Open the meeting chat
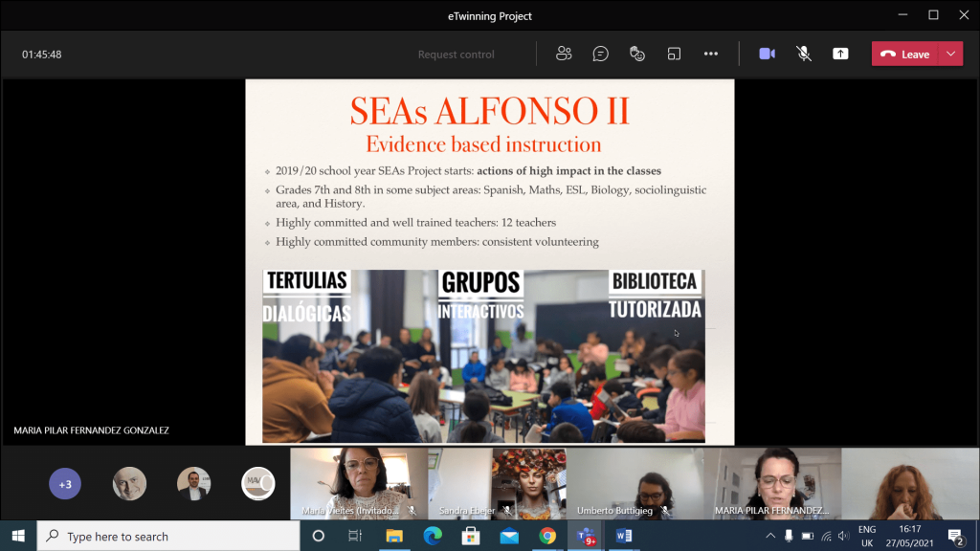 [x=600, y=55]
